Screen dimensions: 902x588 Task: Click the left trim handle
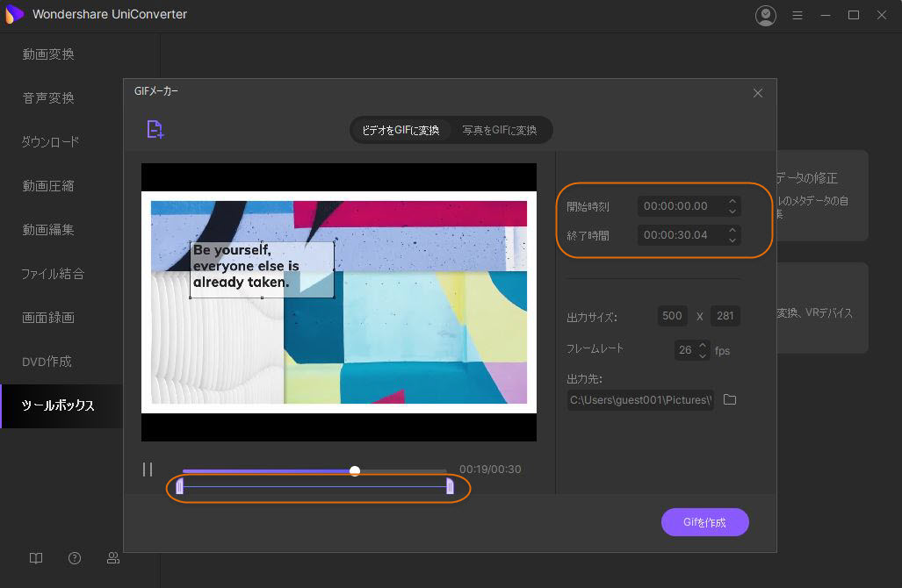[179, 487]
